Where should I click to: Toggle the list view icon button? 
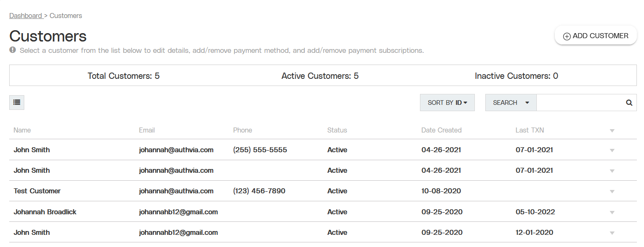coord(17,102)
